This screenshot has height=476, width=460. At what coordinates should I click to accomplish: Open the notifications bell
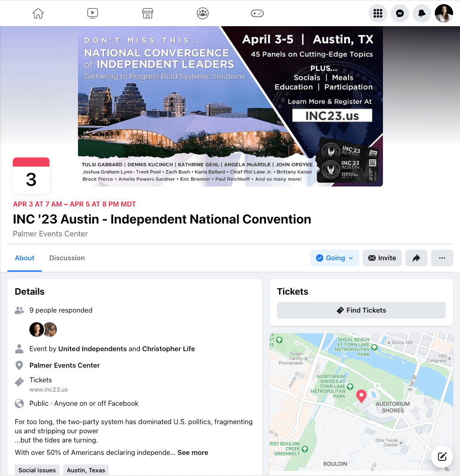coord(422,14)
